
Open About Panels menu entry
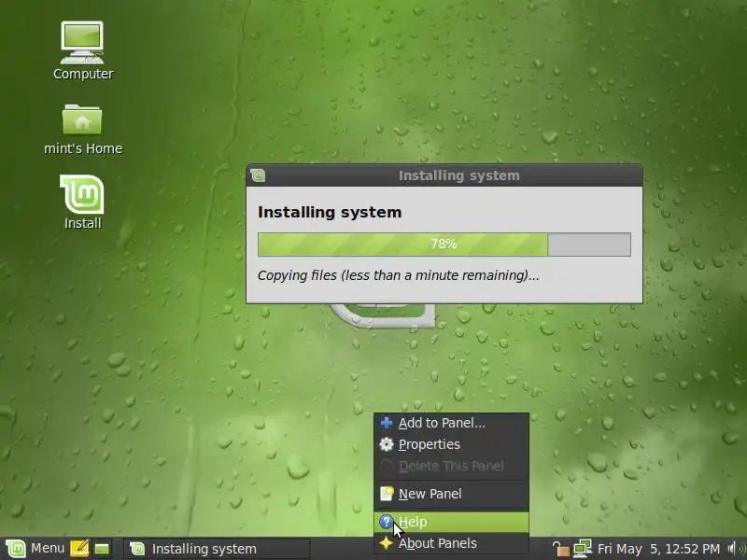[451, 543]
